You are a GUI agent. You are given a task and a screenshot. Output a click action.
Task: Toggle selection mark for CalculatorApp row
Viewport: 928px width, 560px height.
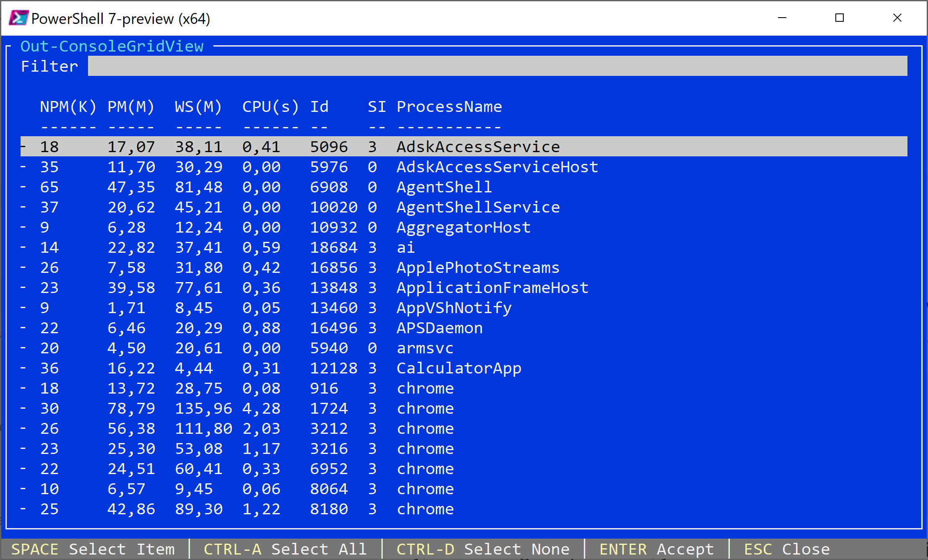[23, 368]
